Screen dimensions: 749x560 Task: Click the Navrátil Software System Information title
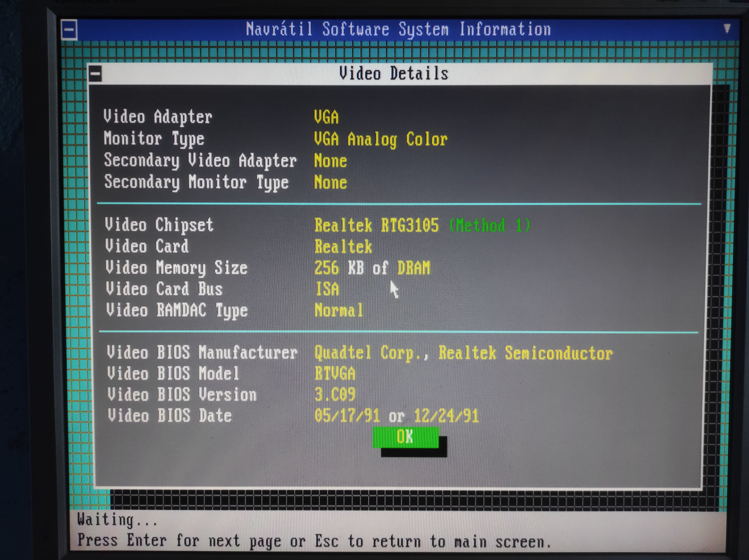point(398,30)
